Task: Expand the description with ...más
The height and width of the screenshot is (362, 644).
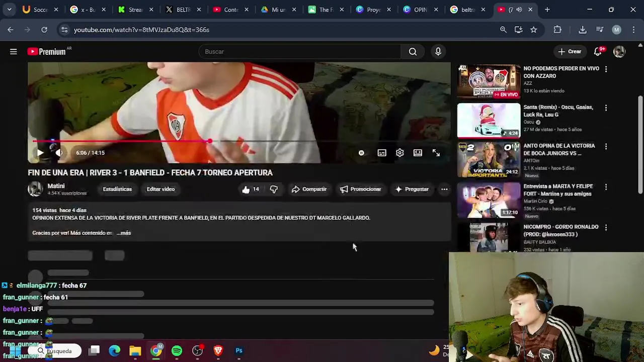Action: point(124,233)
